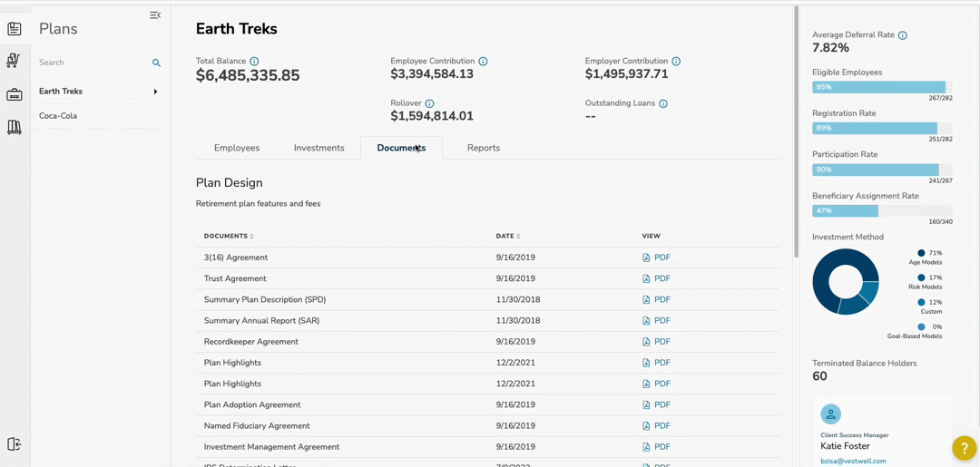Click the Registration Rate 89% progress bar
980x467 pixels.
pyautogui.click(x=883, y=128)
